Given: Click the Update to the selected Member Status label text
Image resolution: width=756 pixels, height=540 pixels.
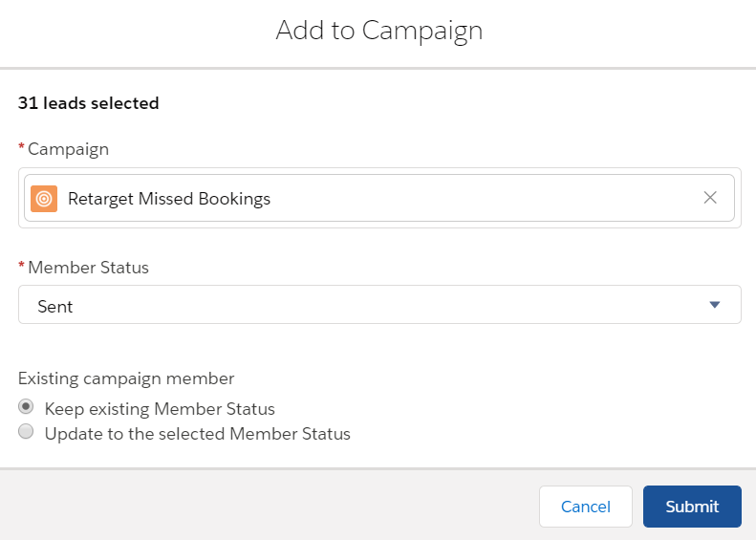Looking at the screenshot, I should coord(197,434).
